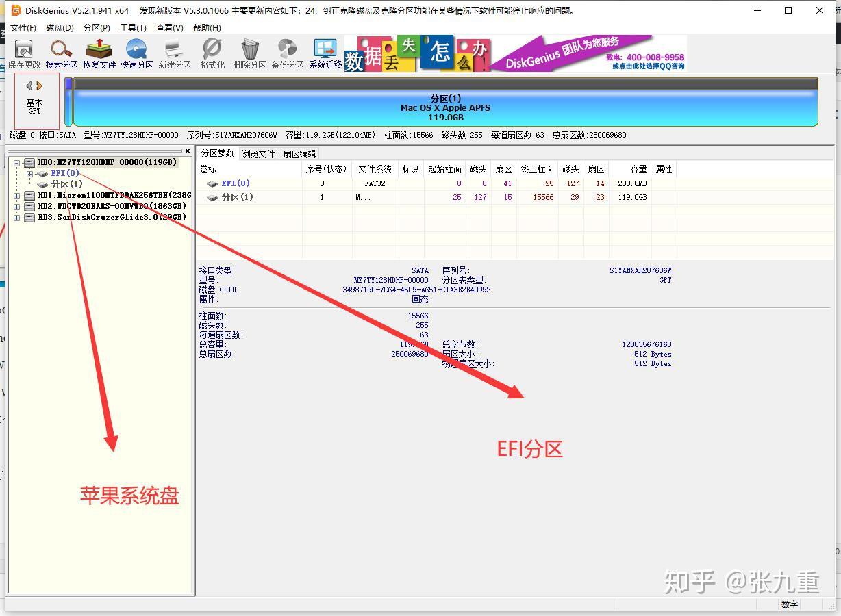Switch to 浏览文件 tab
This screenshot has height=616, width=841.
tap(258, 154)
